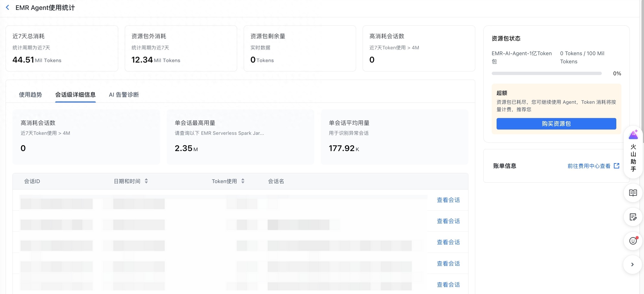The height and width of the screenshot is (294, 644).
Task: Click the EMR-AI-Agent-1亿Token包 label
Action: [522, 57]
